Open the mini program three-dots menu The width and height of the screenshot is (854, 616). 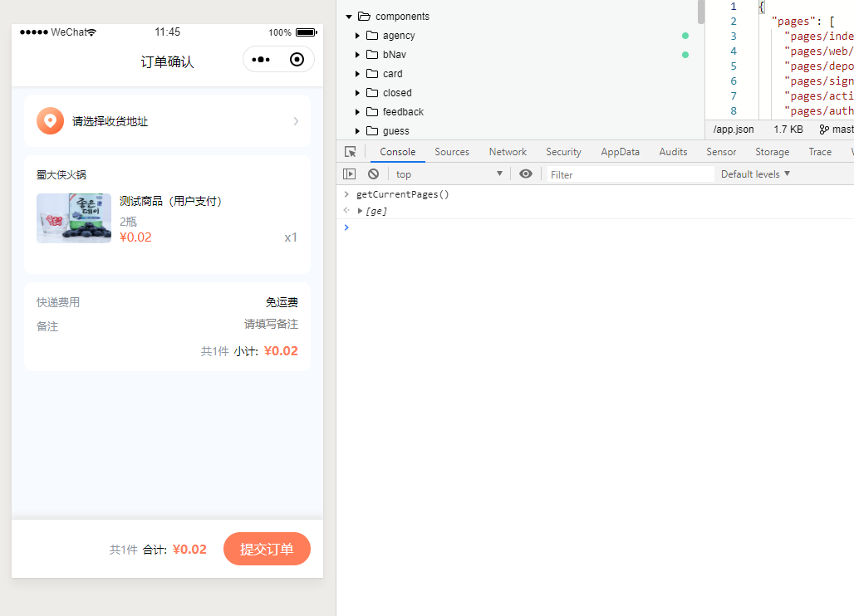pos(261,59)
